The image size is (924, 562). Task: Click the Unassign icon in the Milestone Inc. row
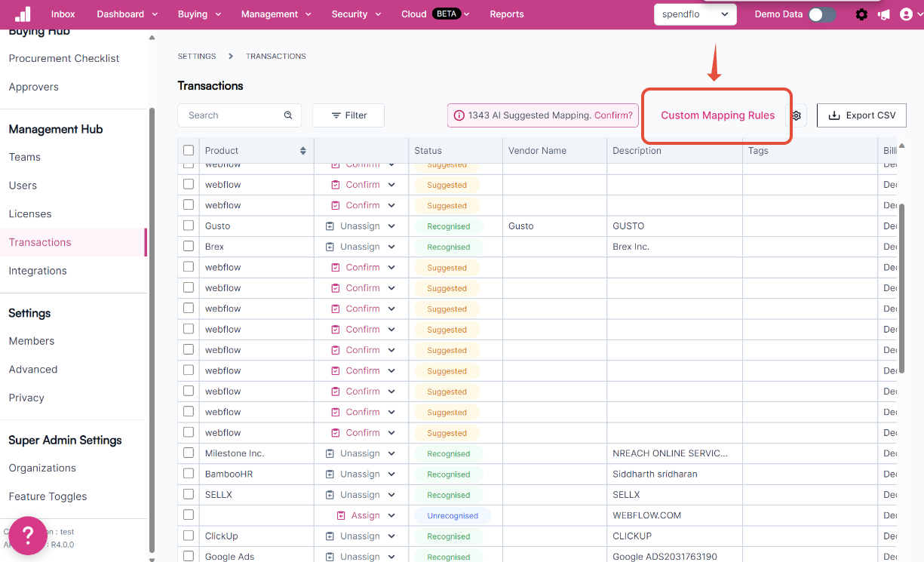click(330, 453)
